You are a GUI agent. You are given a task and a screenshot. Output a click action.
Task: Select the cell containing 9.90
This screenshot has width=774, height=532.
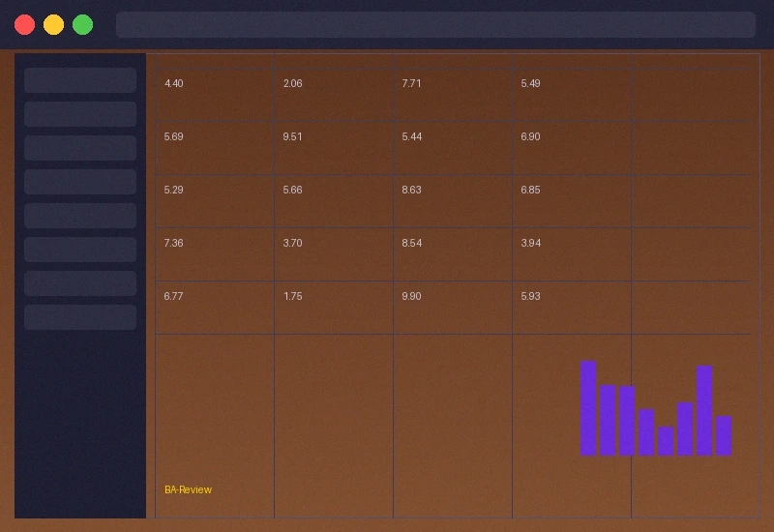click(x=452, y=308)
